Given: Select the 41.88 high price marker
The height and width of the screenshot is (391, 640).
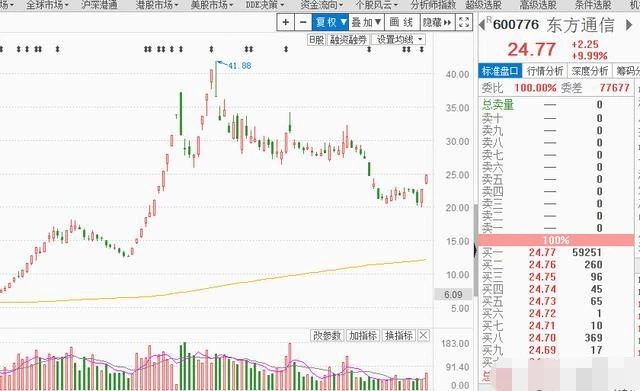Looking at the screenshot, I should [x=240, y=66].
